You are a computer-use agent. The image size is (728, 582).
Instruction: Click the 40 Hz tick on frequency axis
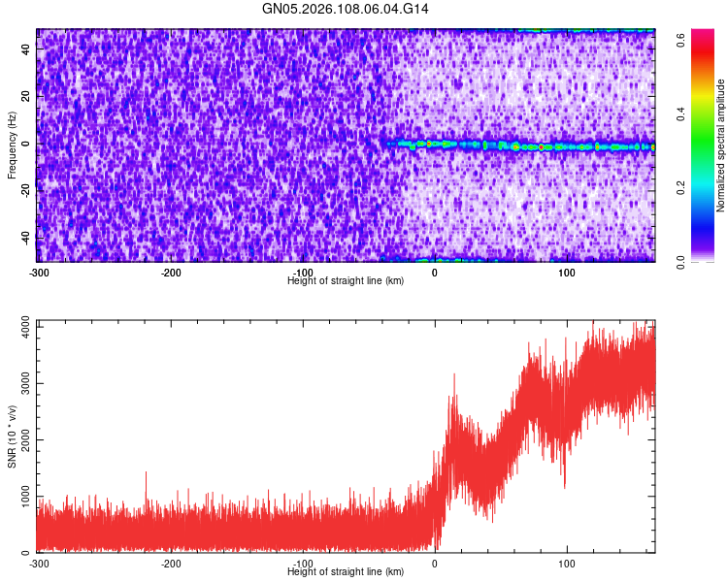[25, 49]
